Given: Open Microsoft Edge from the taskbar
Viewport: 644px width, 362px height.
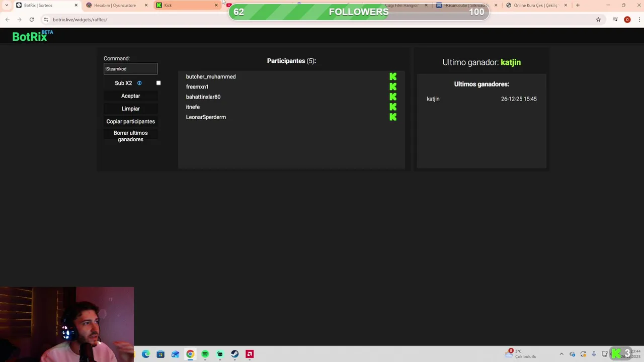Looking at the screenshot, I should [x=145, y=354].
